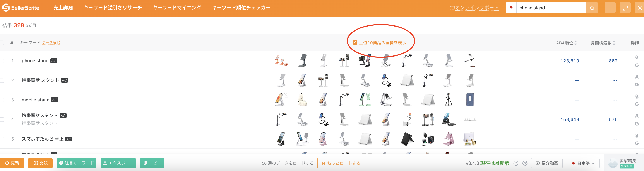Open Google search for mobile stand row
Image resolution: width=644 pixels, height=171 pixels.
coord(637,104)
